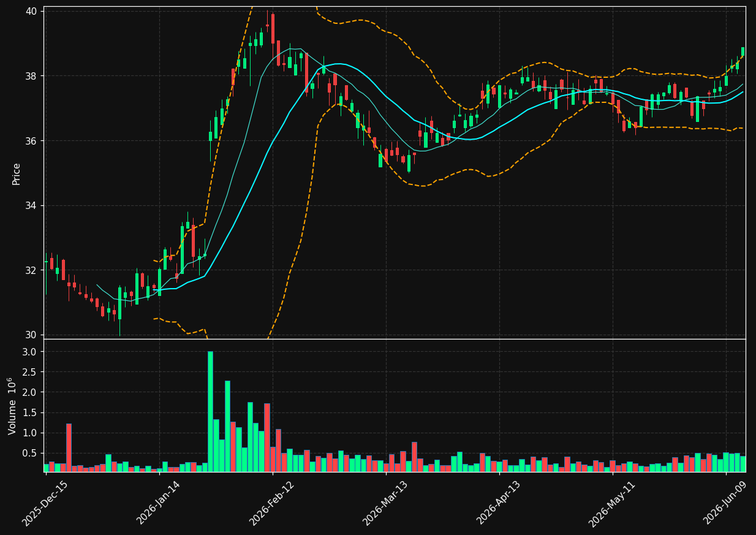Select the 2026-Apr-13 date tick label
756x535 pixels.
[499, 503]
